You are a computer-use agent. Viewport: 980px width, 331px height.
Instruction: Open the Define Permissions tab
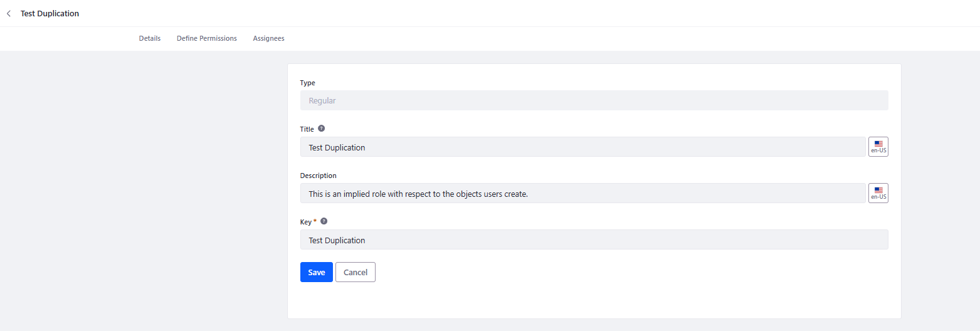tap(207, 38)
